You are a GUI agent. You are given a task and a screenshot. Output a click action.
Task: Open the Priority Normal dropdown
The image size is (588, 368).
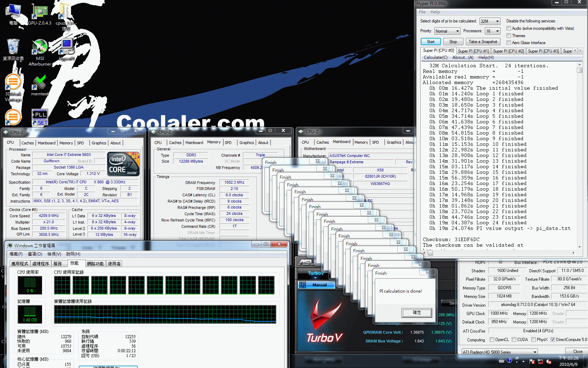point(447,31)
